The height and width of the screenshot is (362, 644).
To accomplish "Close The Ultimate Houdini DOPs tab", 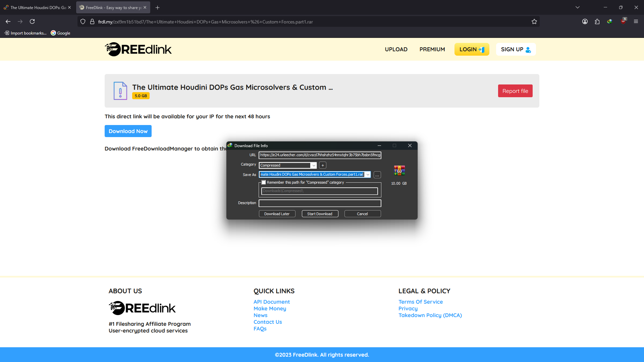I will pos(69,7).
